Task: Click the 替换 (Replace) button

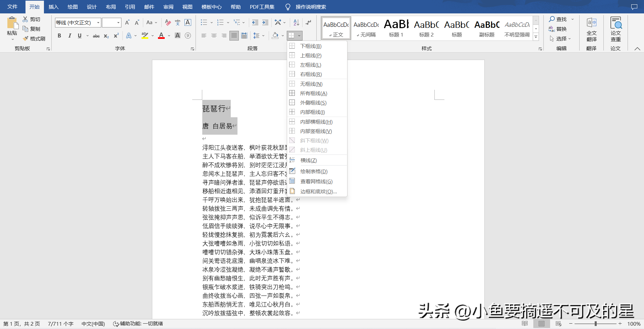Action: pos(558,29)
